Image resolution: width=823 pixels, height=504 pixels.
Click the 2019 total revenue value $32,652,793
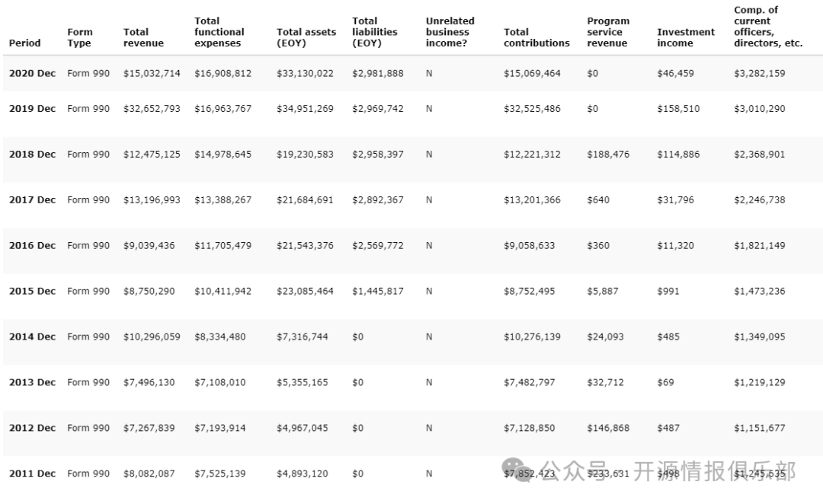152,109
